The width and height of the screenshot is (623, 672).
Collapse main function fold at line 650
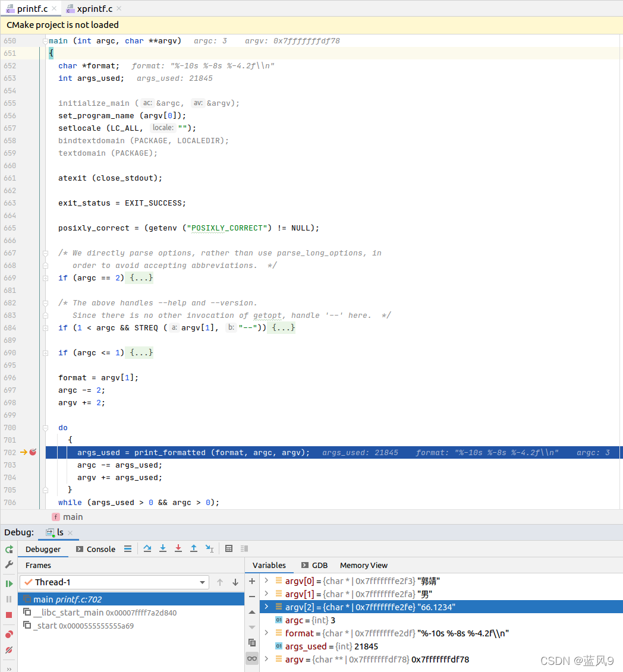pyautogui.click(x=45, y=41)
